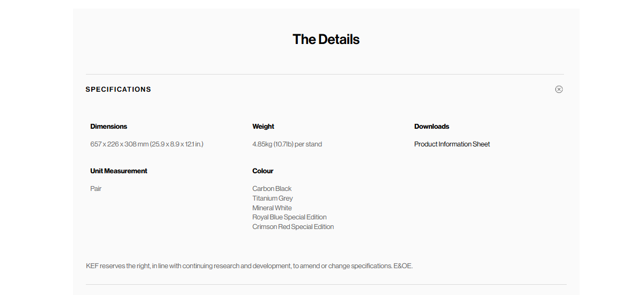Click the 4.85kg per stand text
The image size is (644, 295).
click(287, 144)
